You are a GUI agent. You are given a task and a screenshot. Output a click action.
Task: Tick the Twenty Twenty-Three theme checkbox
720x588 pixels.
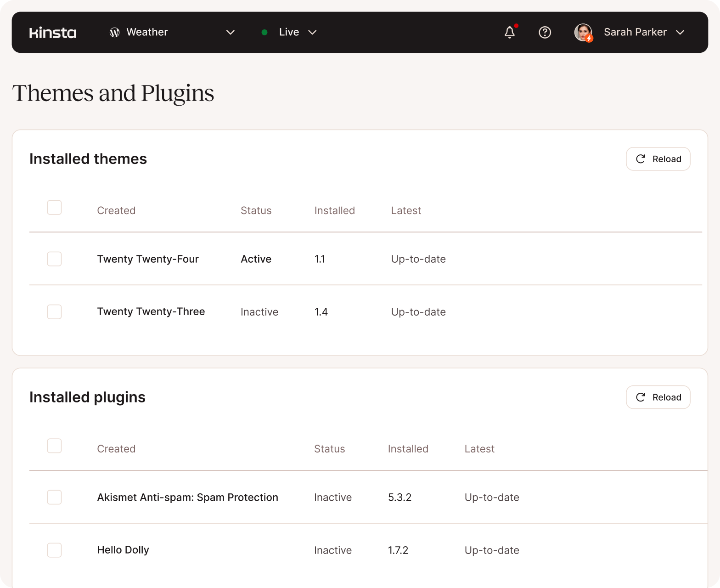point(54,312)
